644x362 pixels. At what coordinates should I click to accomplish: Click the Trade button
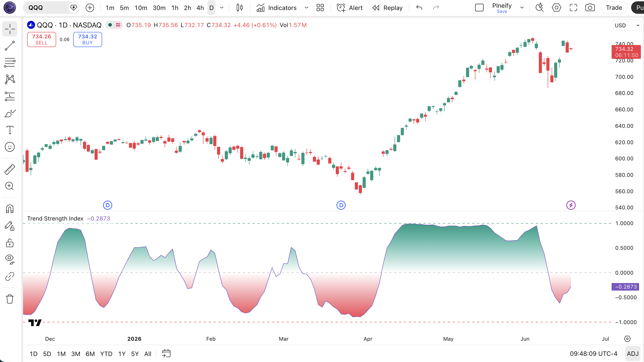coord(614,8)
